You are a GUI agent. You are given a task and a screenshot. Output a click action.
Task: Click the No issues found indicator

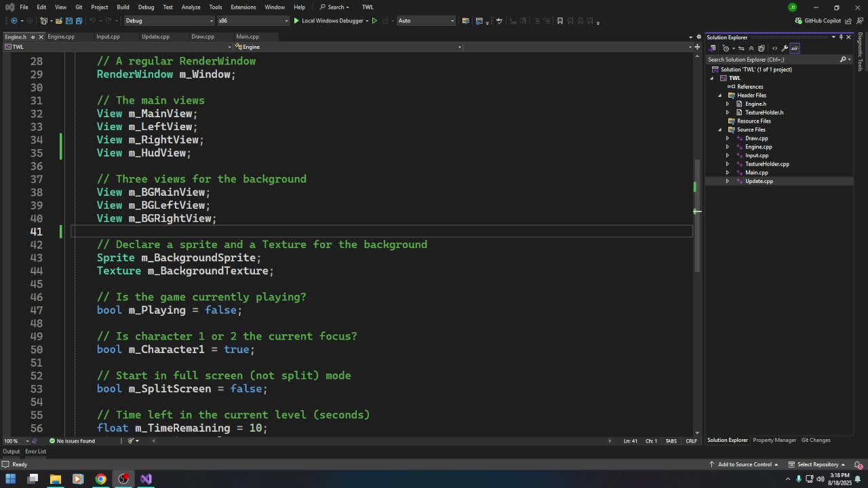(x=72, y=441)
